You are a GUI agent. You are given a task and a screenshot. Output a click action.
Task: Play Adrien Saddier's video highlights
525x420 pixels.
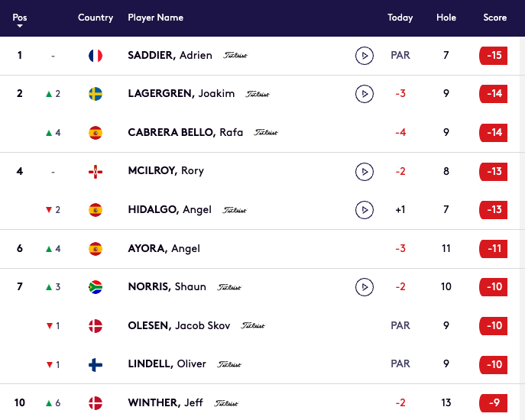coord(365,56)
